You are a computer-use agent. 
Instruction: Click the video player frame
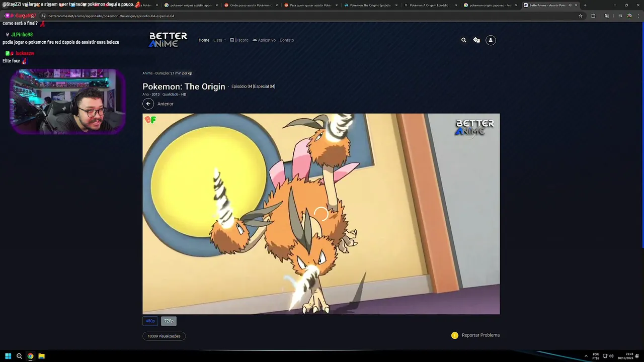point(321,214)
